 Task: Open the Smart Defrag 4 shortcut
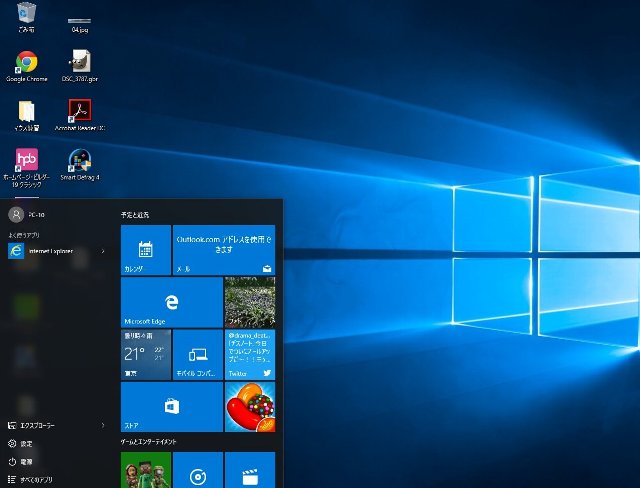pyautogui.click(x=81, y=161)
